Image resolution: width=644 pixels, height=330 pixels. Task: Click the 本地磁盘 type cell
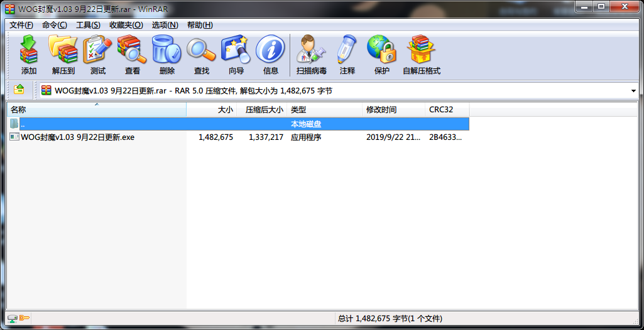[x=306, y=124]
